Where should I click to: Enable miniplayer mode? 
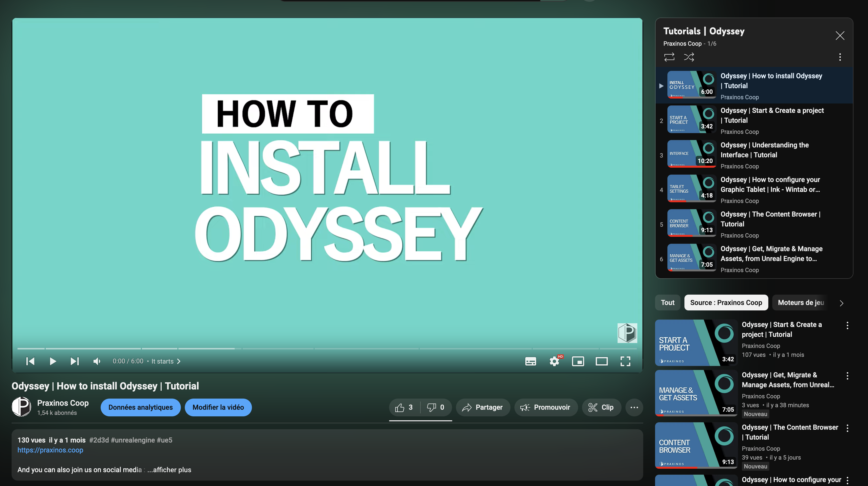[x=578, y=361]
